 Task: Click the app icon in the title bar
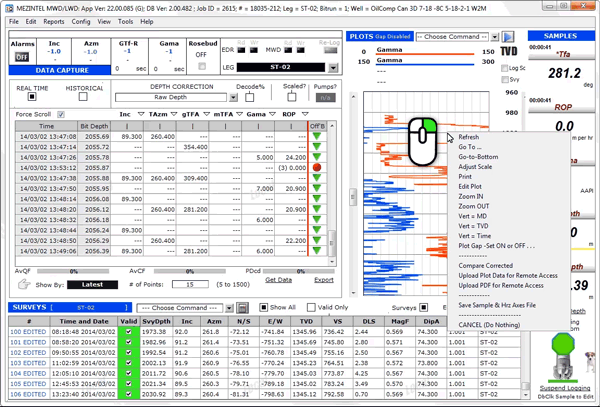(x=9, y=7)
